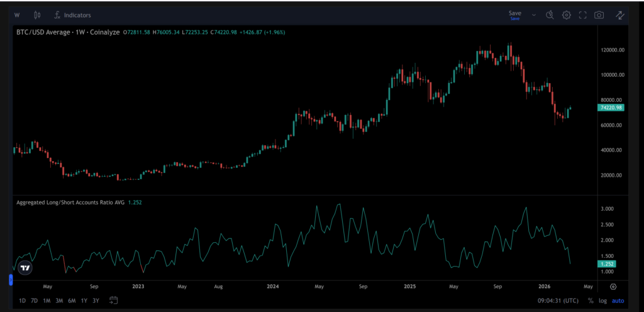Screen dimensions: 644x312
Task: Open the go-to-date calendar icon
Action: (x=113, y=300)
